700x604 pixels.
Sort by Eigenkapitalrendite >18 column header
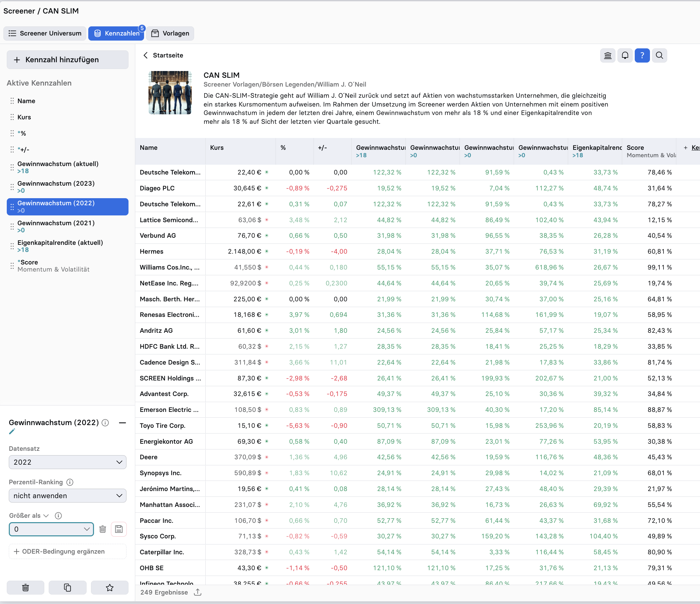coord(595,152)
